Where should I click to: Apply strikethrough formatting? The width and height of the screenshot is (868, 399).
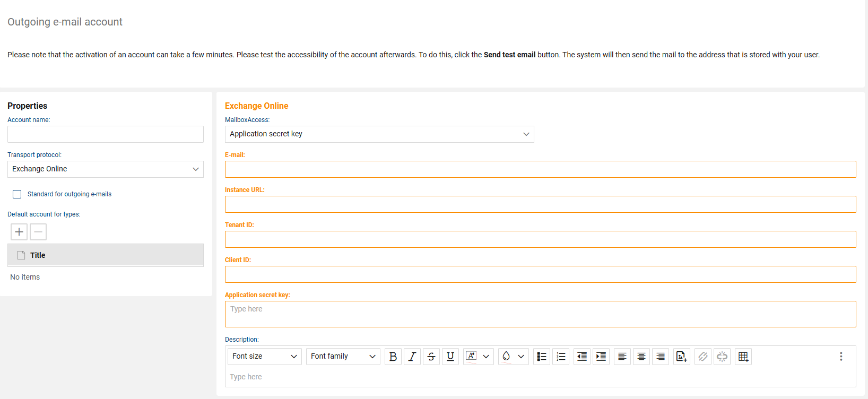pyautogui.click(x=431, y=357)
